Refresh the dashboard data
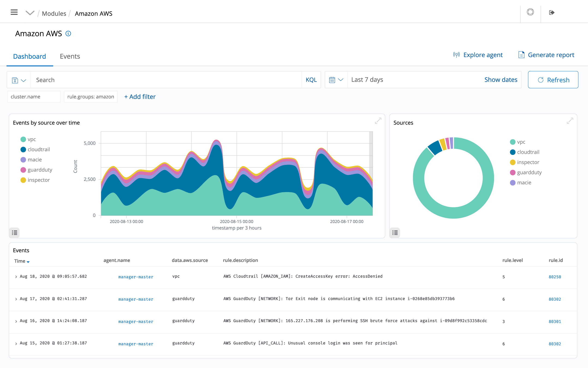The image size is (588, 368). point(553,80)
